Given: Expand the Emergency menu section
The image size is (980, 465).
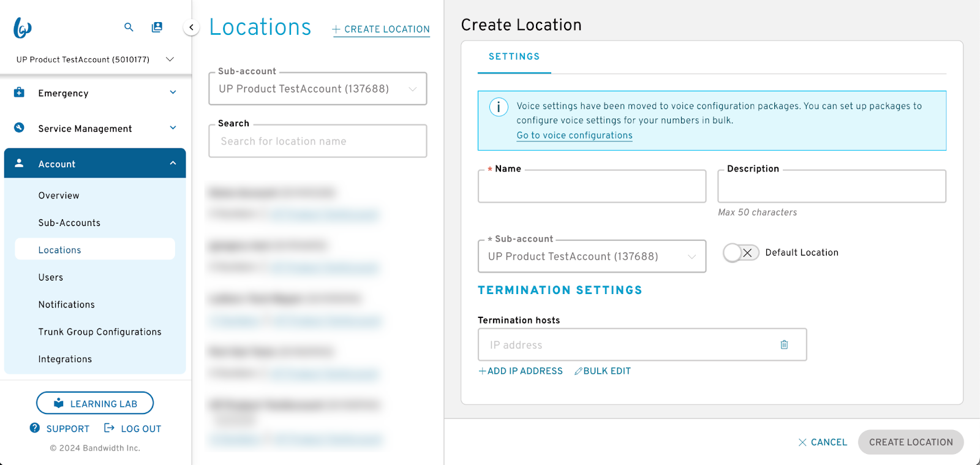Looking at the screenshot, I should (173, 93).
